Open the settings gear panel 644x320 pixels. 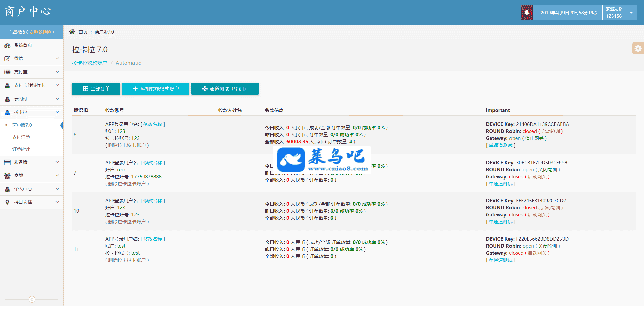[x=638, y=48]
